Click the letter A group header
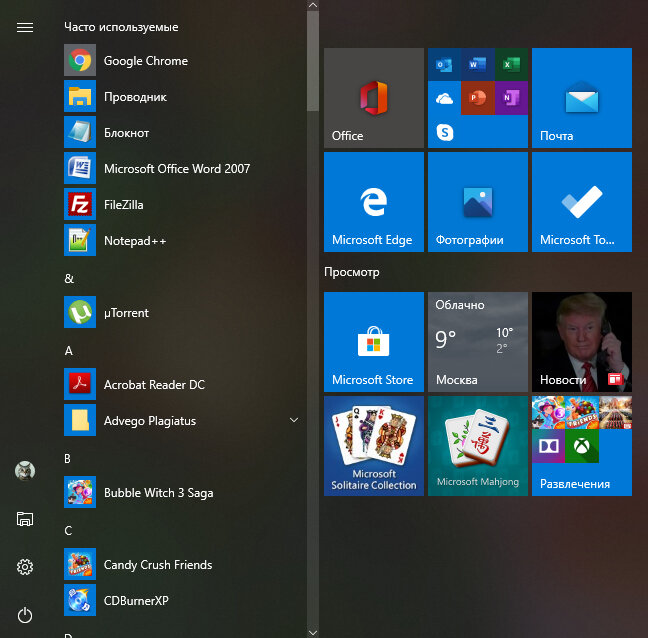Viewport: 648px width, 638px height. click(69, 351)
